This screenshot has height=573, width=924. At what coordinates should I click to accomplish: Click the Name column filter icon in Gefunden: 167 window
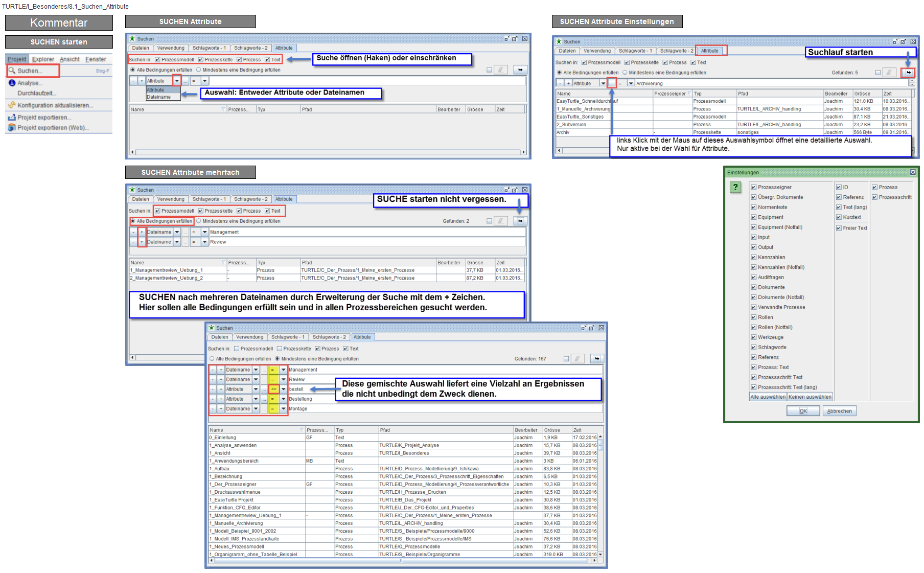point(302,430)
